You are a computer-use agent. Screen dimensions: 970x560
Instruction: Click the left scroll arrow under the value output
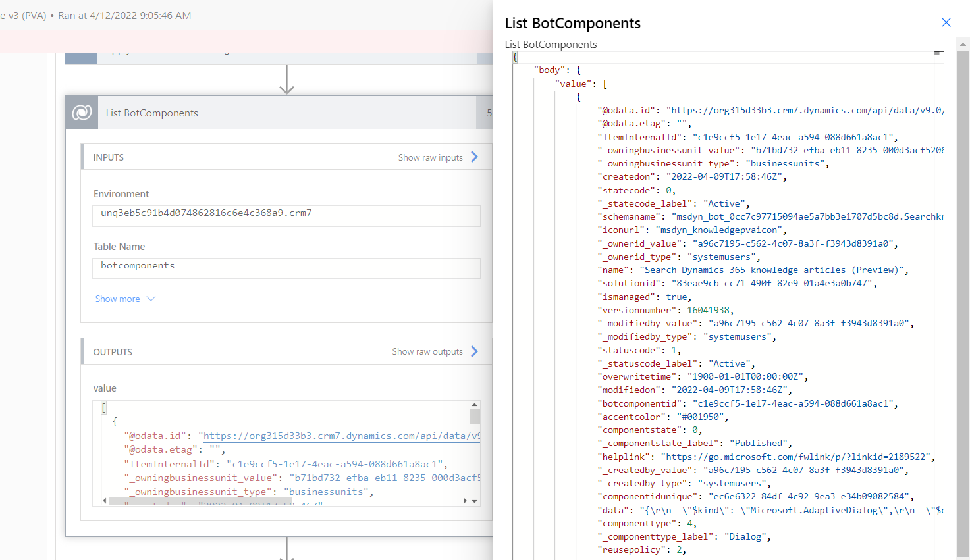[103, 501]
